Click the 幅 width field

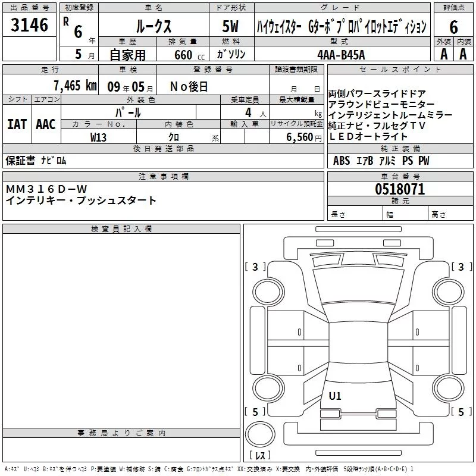point(405,213)
